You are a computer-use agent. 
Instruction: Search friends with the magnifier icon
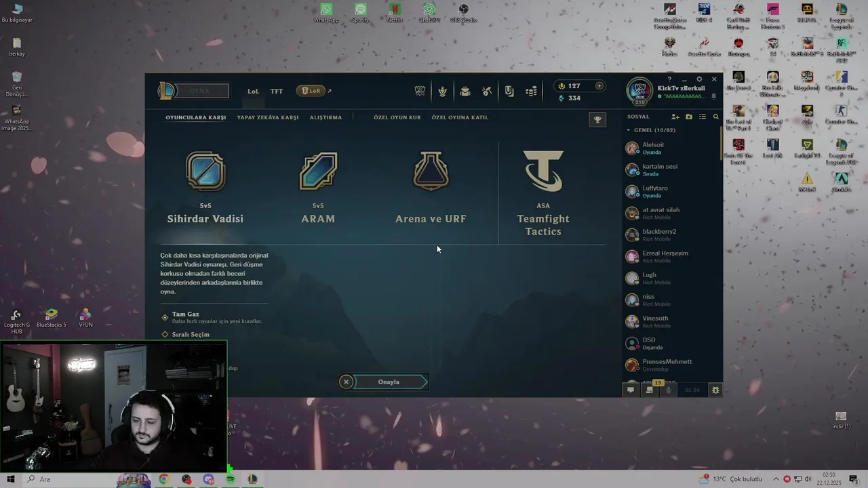coord(715,117)
